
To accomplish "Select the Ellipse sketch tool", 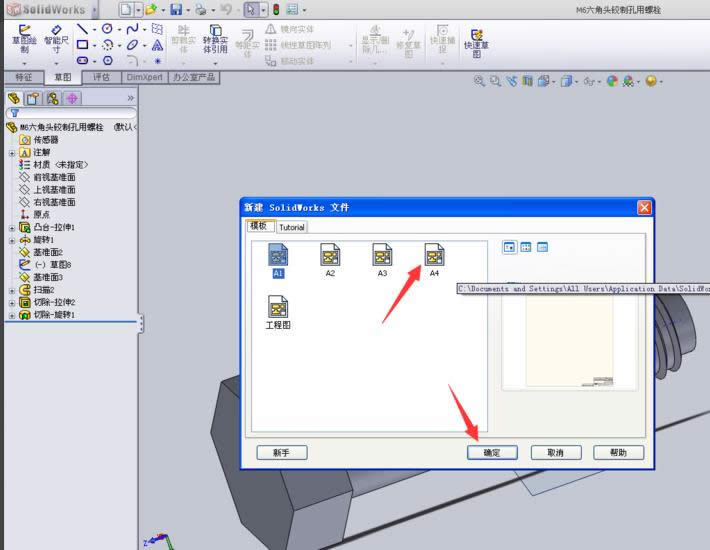I will point(132,45).
